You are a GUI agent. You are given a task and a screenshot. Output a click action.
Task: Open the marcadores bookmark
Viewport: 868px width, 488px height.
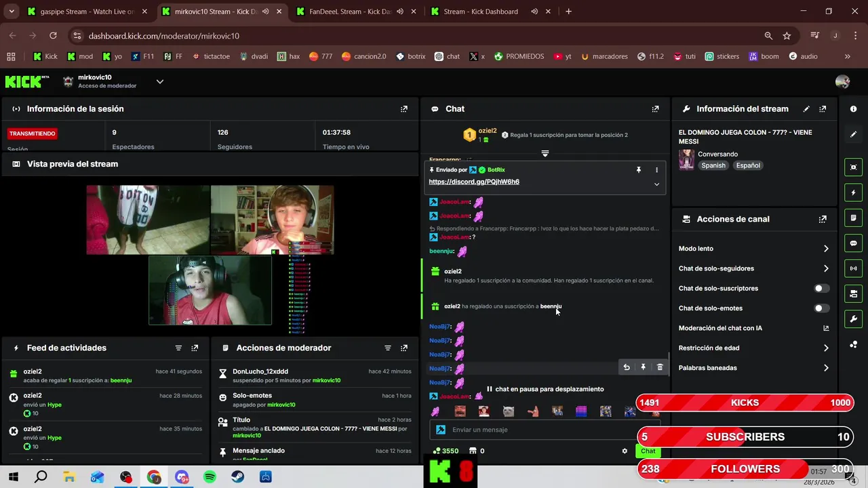(x=604, y=56)
